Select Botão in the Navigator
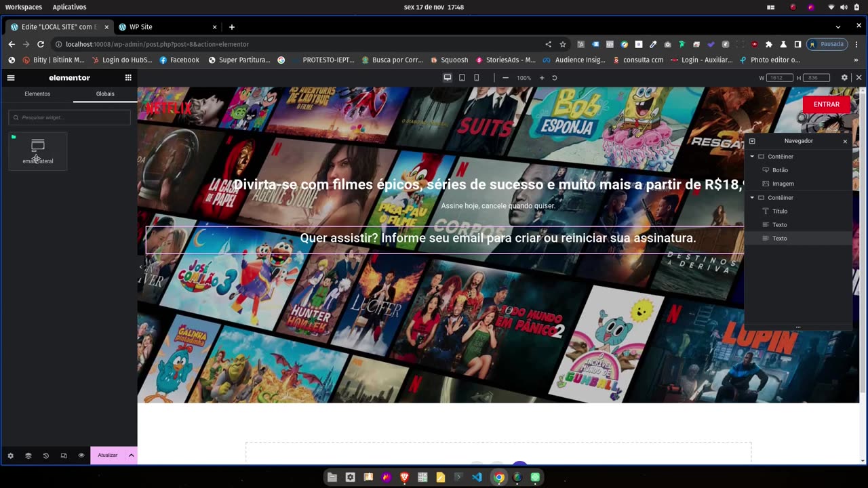This screenshot has width=868, height=488. [x=780, y=170]
